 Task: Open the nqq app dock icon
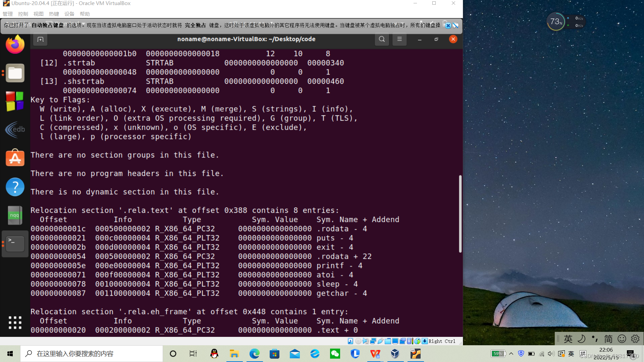coord(15,215)
